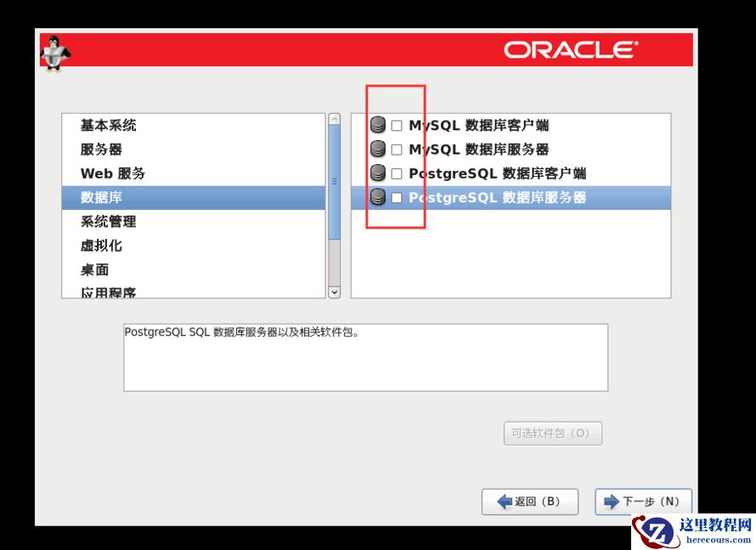Select the 桌面 category
This screenshot has width=756, height=550.
coord(194,270)
